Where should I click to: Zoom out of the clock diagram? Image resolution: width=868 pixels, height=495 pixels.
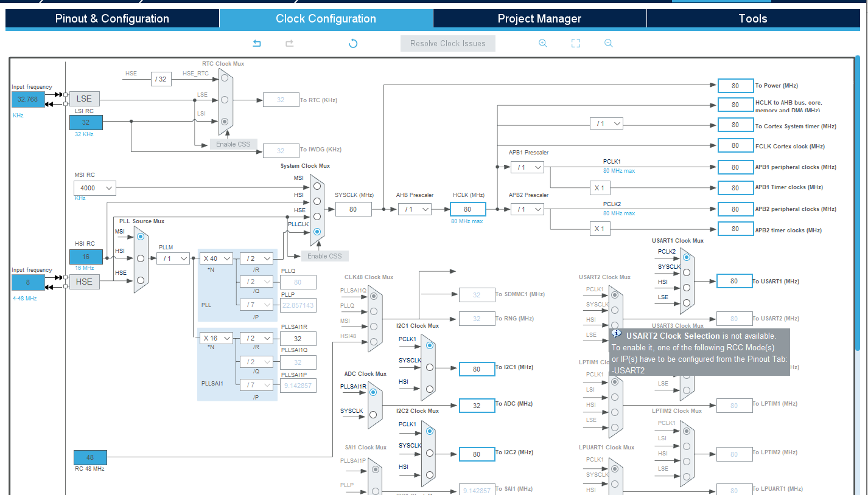tap(609, 43)
